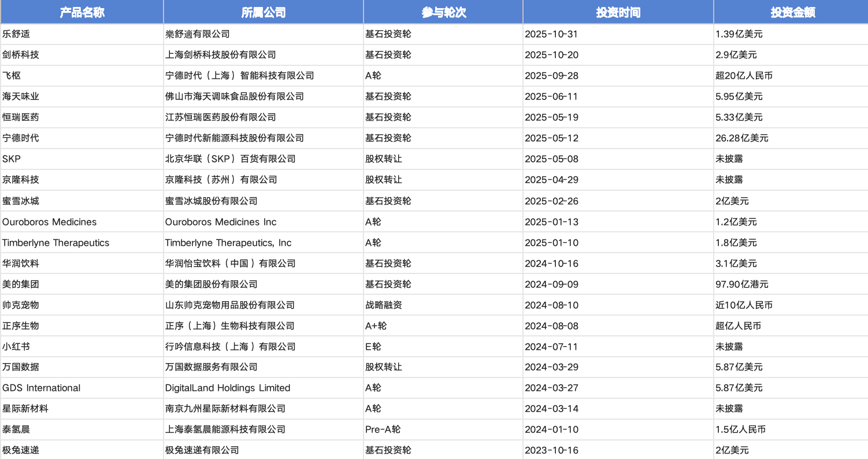The height and width of the screenshot is (459, 868).
Task: Click the 97.90亿港元 amount cell
Action: 741,284
